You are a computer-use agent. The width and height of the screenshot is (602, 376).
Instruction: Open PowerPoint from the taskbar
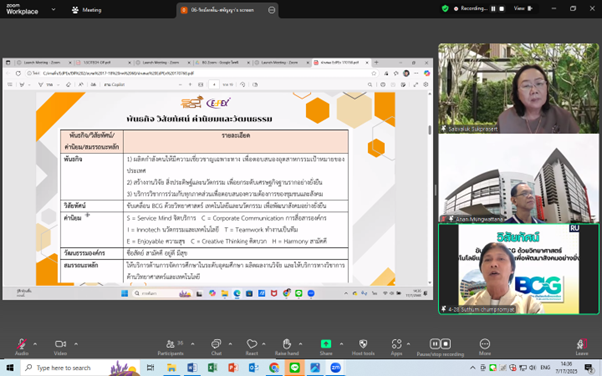click(233, 368)
